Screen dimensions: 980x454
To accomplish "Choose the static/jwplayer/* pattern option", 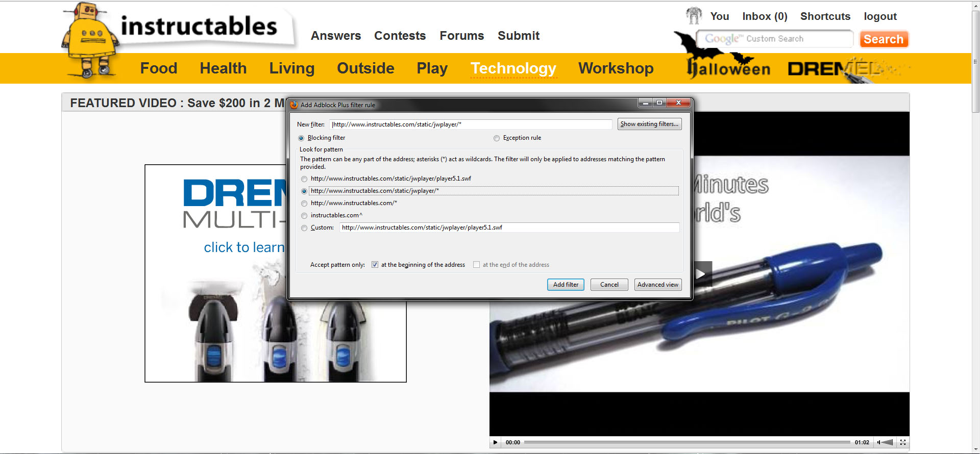I will 304,191.
